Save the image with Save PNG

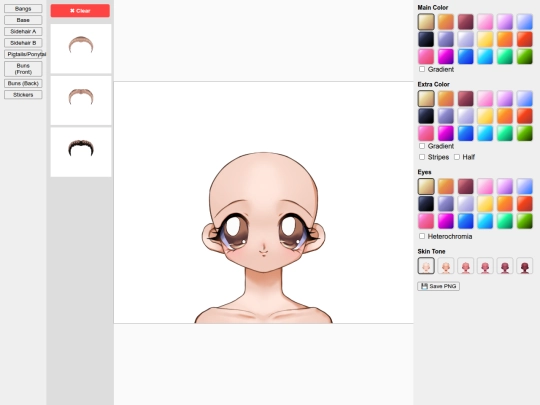(x=438, y=286)
